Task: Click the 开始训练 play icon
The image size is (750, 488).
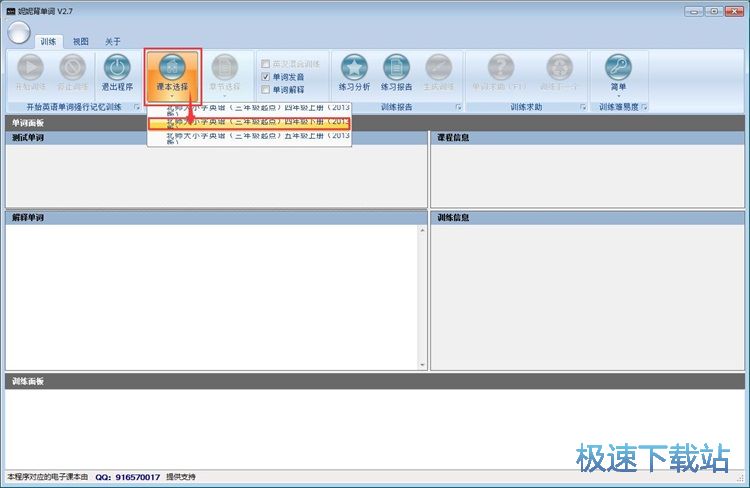Action: click(31, 67)
